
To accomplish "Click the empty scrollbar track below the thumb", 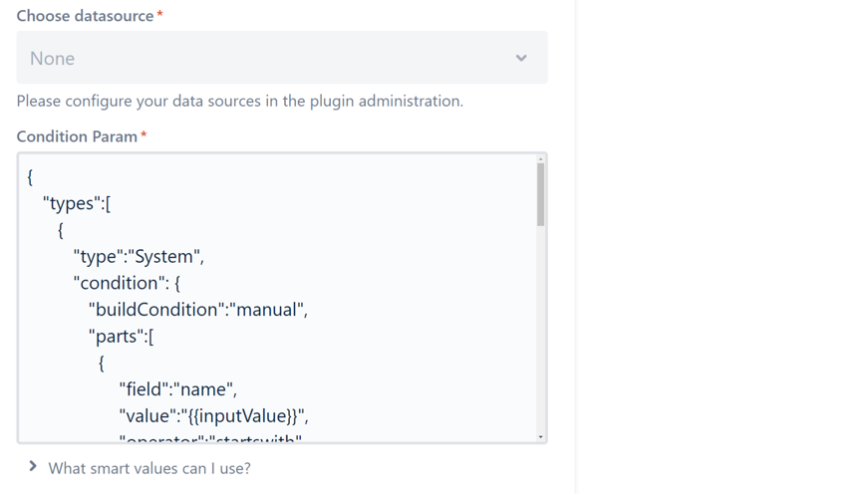I will pos(541,329).
